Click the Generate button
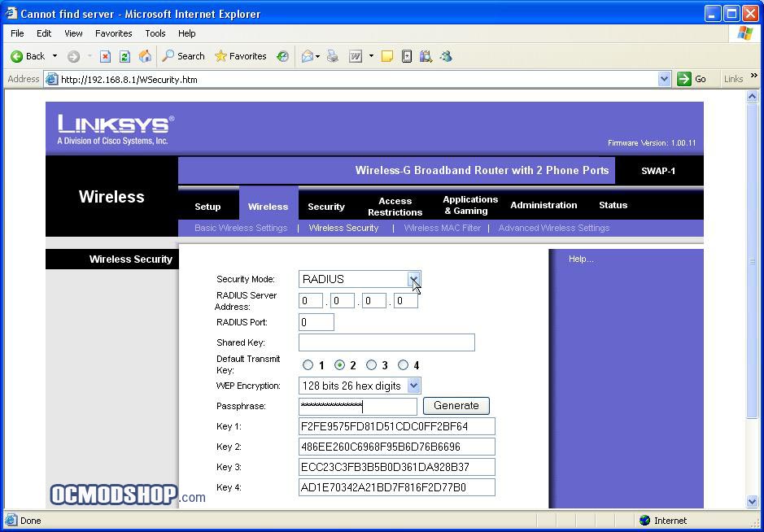The width and height of the screenshot is (764, 532). (x=456, y=406)
